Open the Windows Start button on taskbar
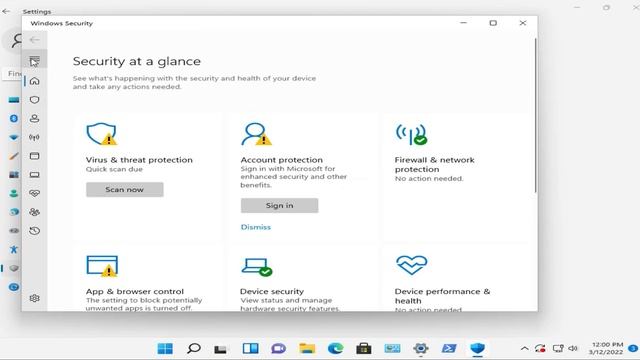 pyautogui.click(x=165, y=348)
